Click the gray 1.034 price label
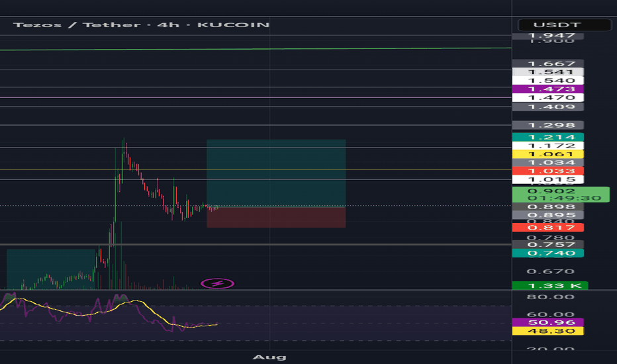 point(547,163)
